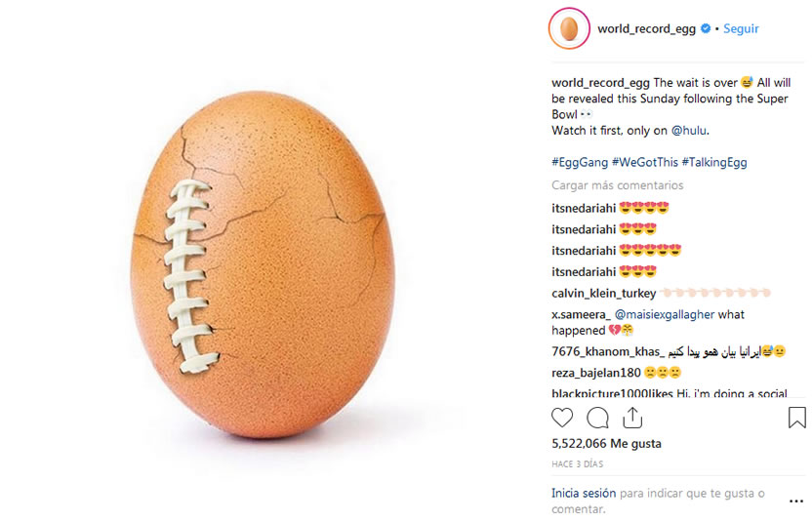Open calvin_klein_turkey commenter profile
The image size is (812, 522).
click(604, 293)
